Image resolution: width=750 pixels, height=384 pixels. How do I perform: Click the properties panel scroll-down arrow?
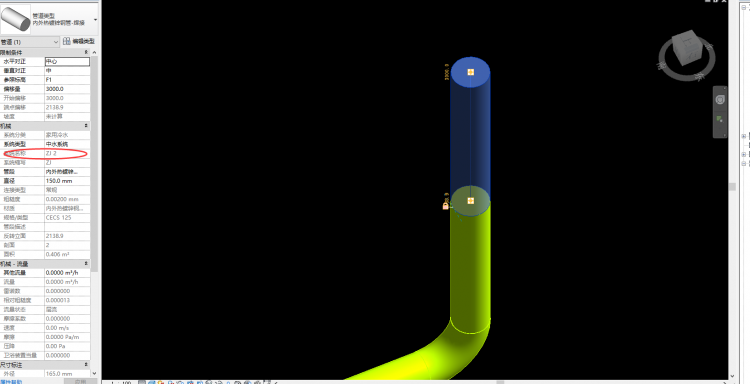point(94,373)
